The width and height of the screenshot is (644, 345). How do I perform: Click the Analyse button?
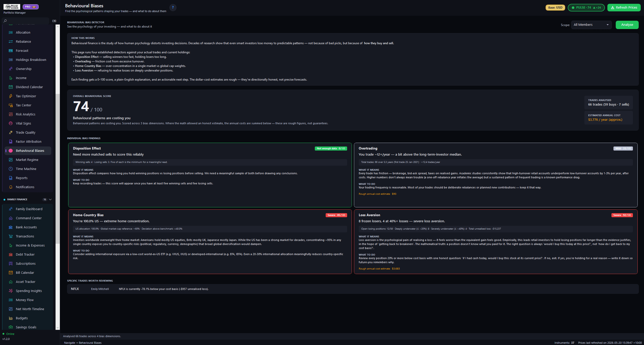627,25
